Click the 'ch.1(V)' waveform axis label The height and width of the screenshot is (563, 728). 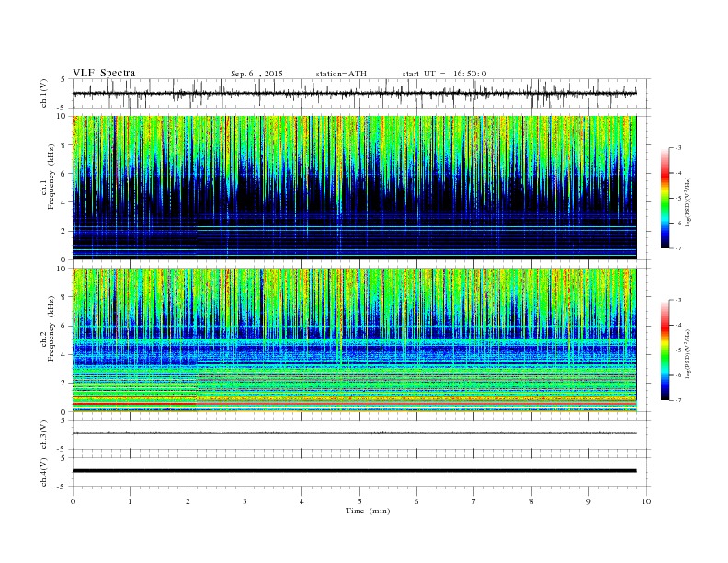pyautogui.click(x=43, y=93)
